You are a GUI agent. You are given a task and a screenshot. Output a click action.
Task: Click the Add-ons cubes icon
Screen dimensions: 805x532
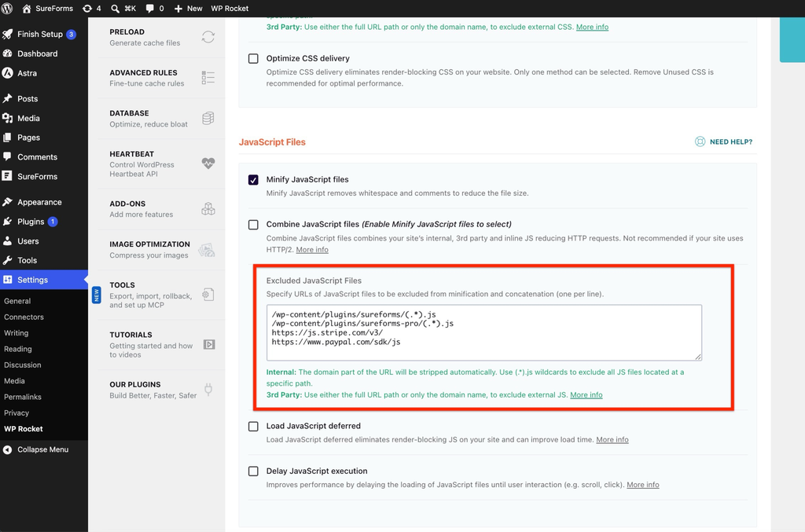coord(208,209)
